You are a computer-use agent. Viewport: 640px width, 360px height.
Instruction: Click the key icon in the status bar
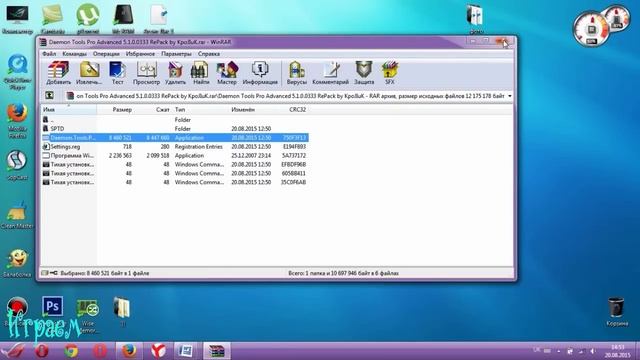click(x=53, y=273)
